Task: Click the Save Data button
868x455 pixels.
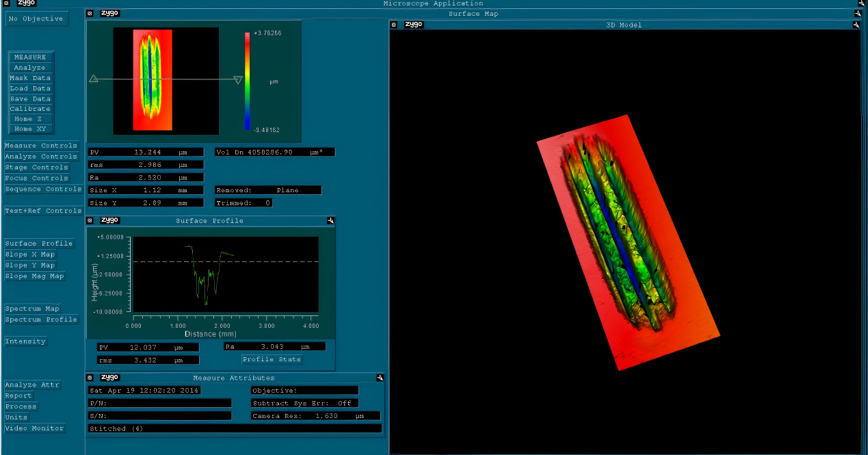Action: pyautogui.click(x=31, y=99)
